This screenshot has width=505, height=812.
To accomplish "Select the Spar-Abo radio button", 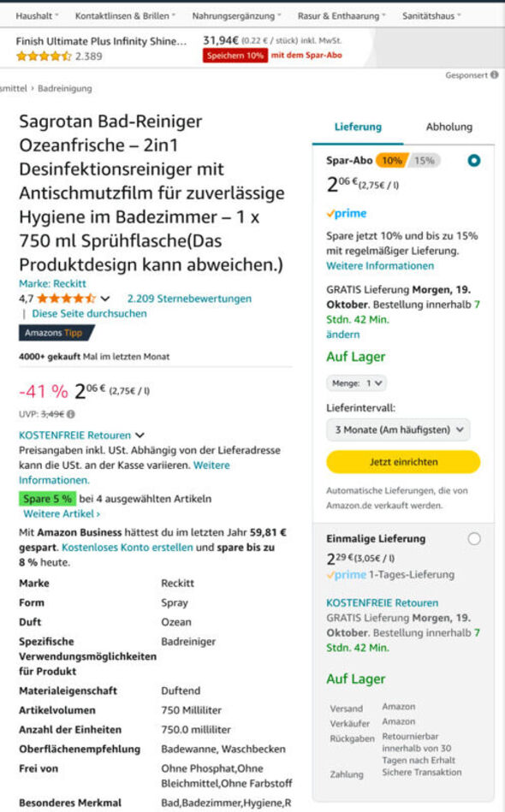I will click(x=473, y=161).
